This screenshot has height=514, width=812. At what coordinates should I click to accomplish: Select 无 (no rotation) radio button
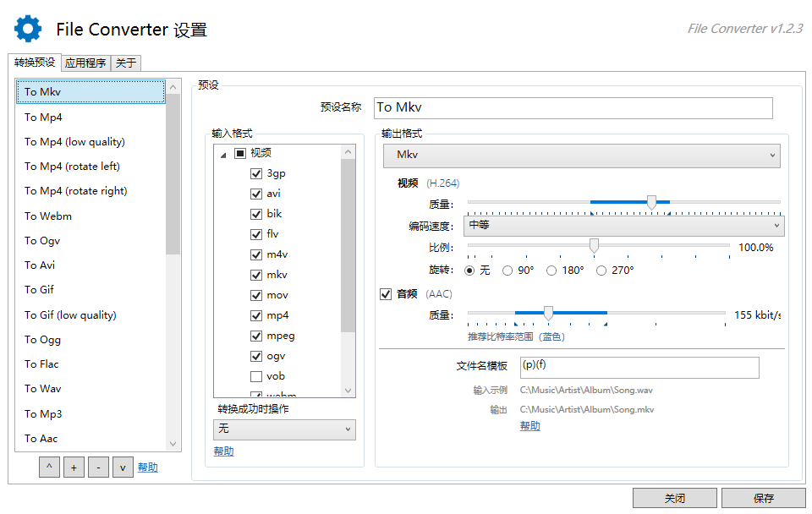tap(469, 271)
